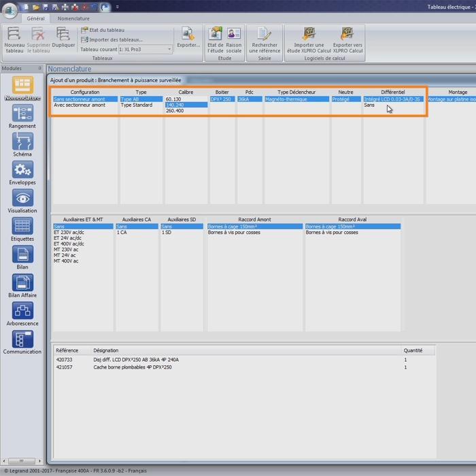
Task: Click the Exporter icon
Action: point(188,37)
